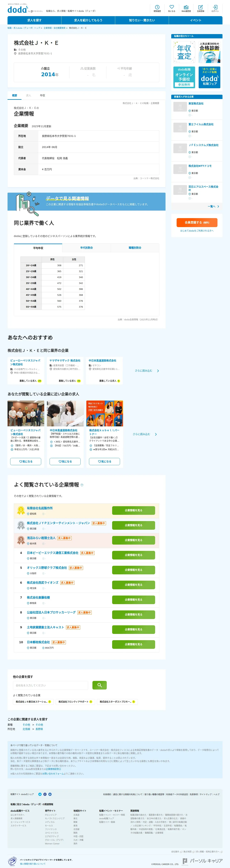Screen dimensions: 230x868
Task: Open 日本ビーピーエックス通信工業株式会社 ranking link
Action: tap(52, 553)
